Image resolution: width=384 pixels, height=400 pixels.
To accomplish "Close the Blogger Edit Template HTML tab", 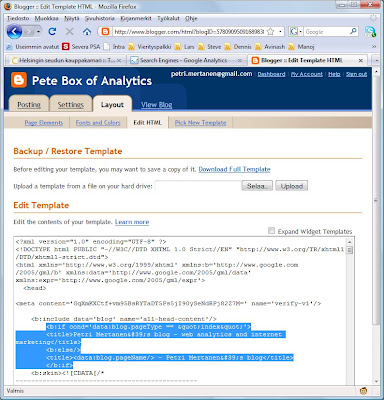I will pos(361,60).
